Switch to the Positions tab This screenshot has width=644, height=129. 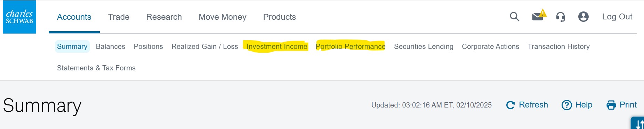148,46
